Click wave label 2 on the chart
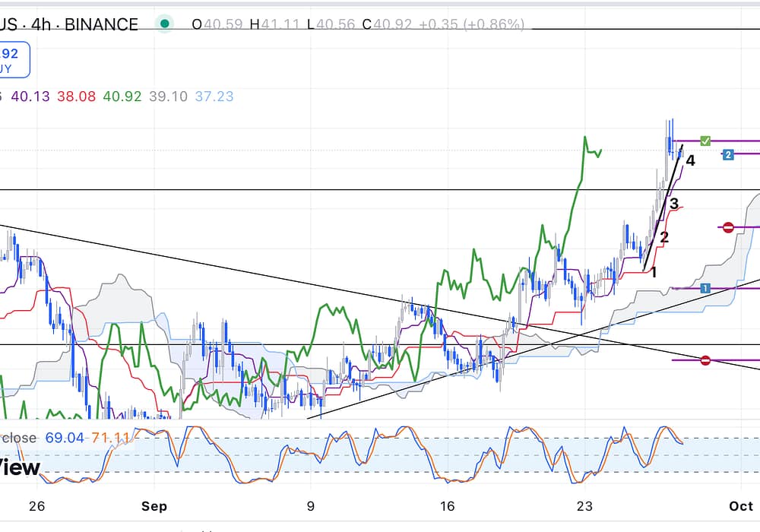The height and width of the screenshot is (532, 760). [x=664, y=238]
